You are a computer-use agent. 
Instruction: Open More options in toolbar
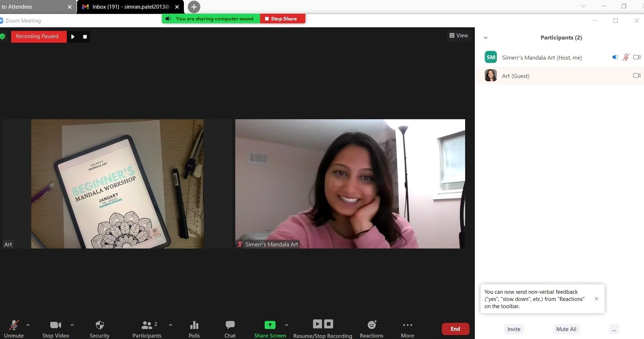click(407, 329)
